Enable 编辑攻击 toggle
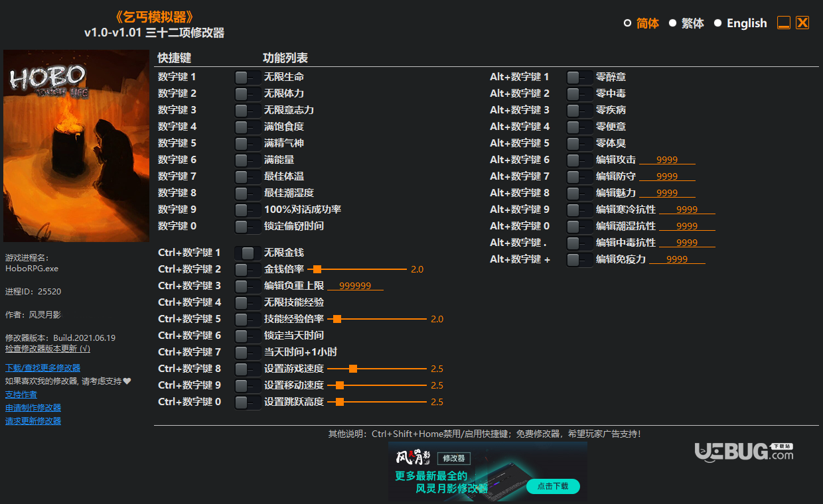The width and height of the screenshot is (823, 504). pos(580,160)
